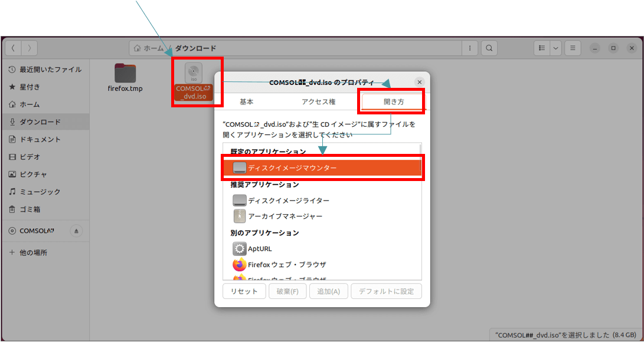Select the firefox.tmp folder
Screen dimensions: 644x342
click(125, 78)
